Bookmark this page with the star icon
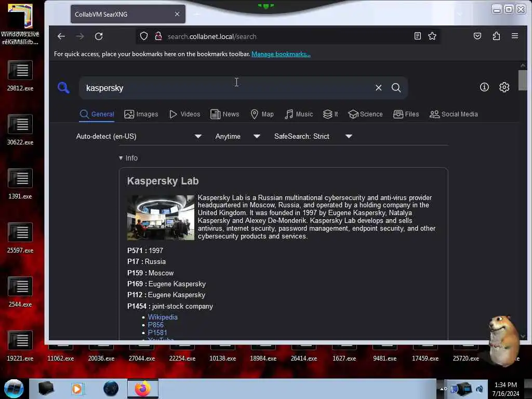 pos(432,36)
